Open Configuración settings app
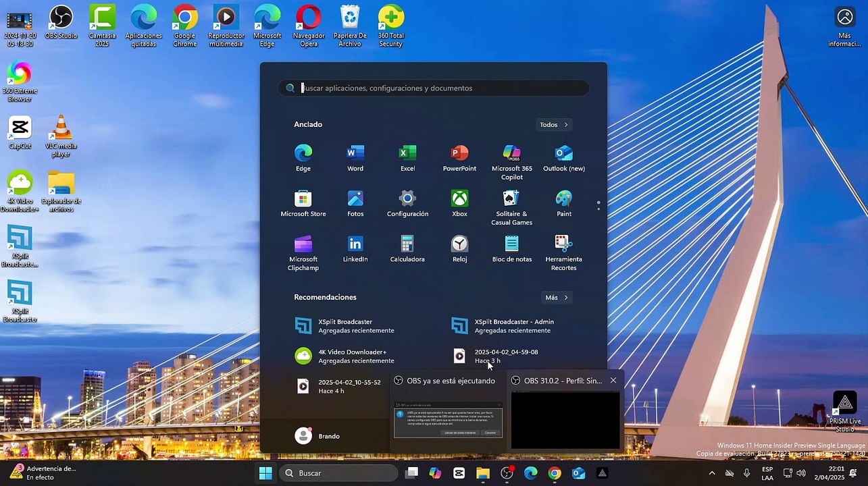Image resolution: width=868 pixels, height=486 pixels. [x=407, y=204]
